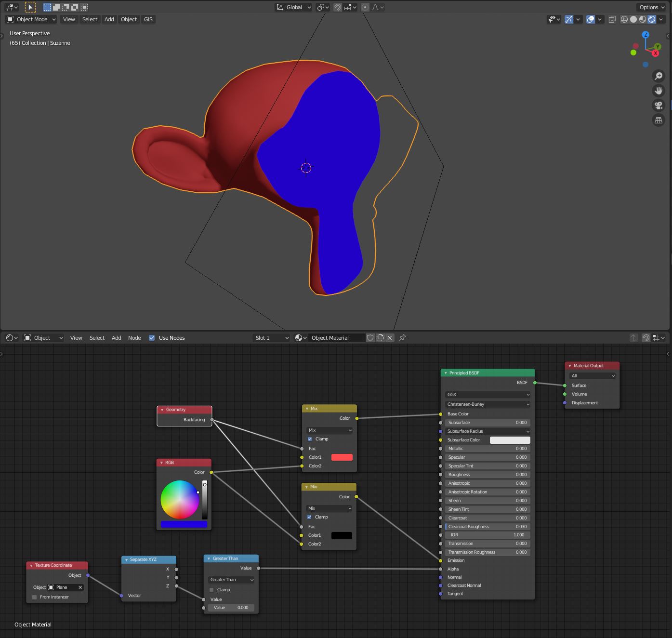
Task: Select Material Preview shading mode
Action: (642, 19)
